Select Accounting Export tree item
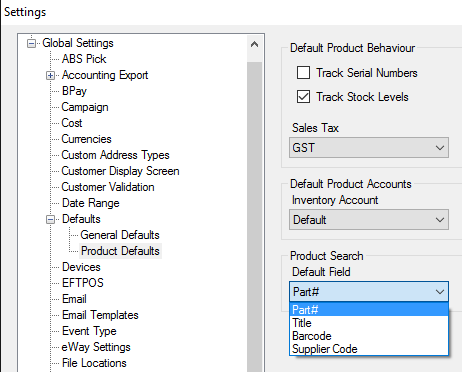The height and width of the screenshot is (372, 462). [x=105, y=75]
